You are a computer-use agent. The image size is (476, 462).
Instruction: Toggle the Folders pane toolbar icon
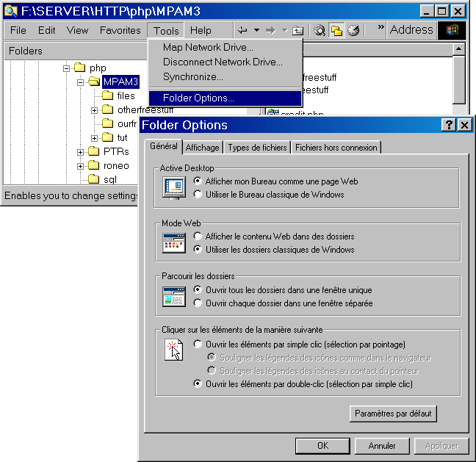(x=336, y=30)
